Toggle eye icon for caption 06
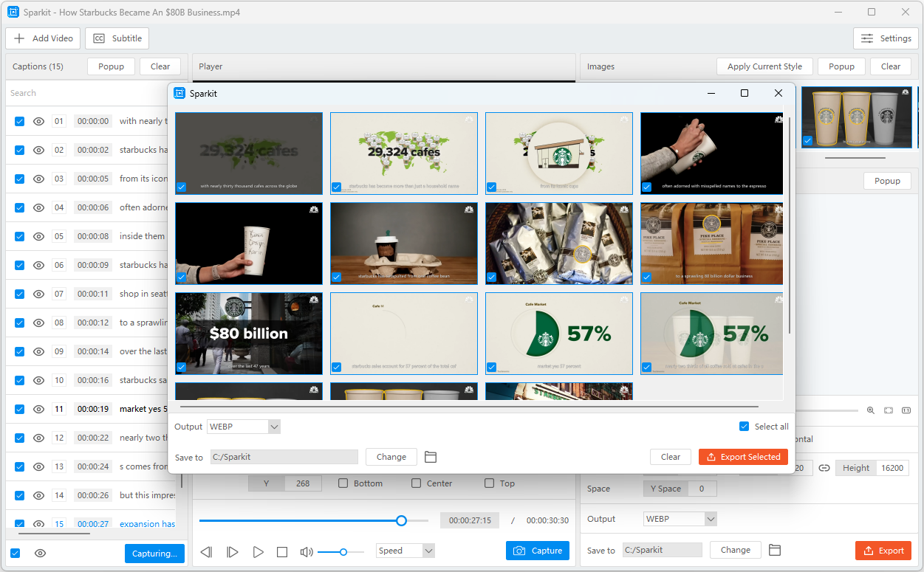The width and height of the screenshot is (924, 572). [39, 265]
